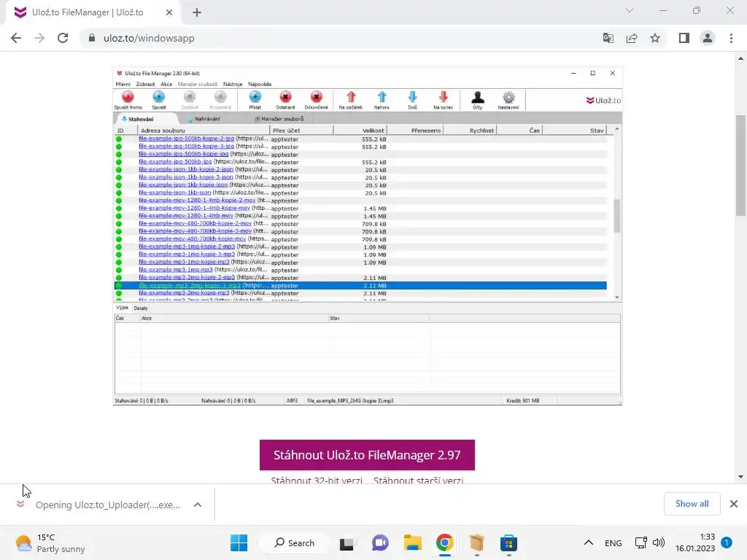The height and width of the screenshot is (560, 747).
Task: Open the Chrome tab search chevron
Action: click(x=630, y=10)
